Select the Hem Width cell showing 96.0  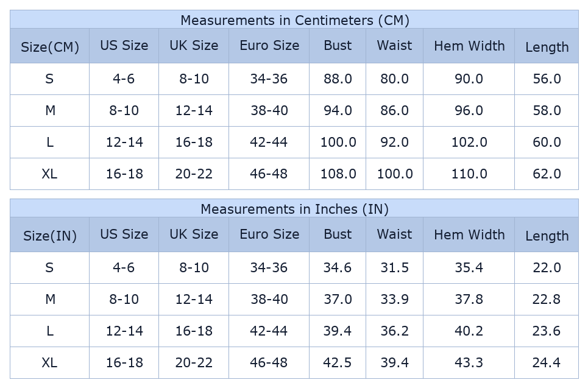point(469,111)
